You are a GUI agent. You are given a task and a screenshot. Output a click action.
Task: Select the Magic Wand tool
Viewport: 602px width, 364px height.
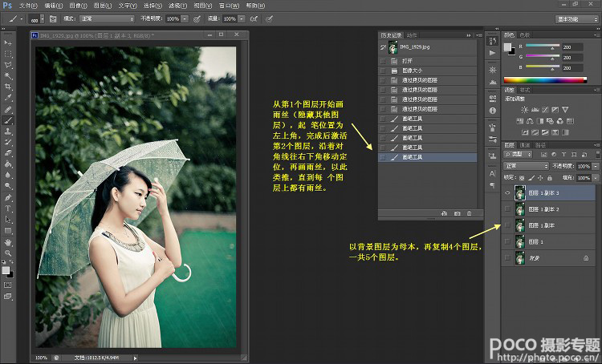coord(8,76)
